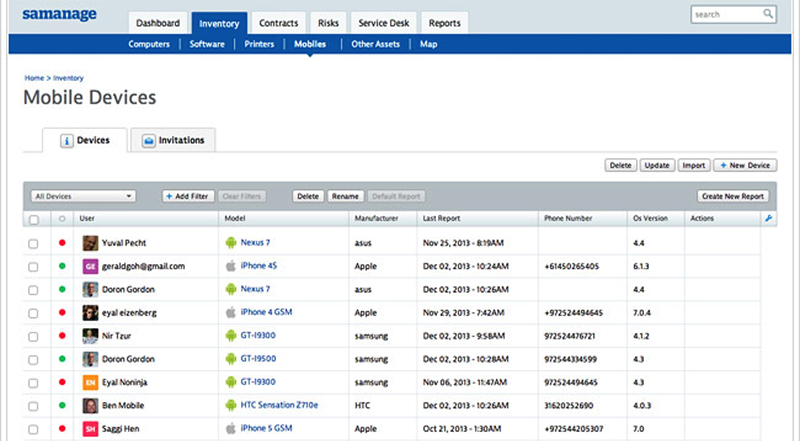The width and height of the screenshot is (800, 441).
Task: Select the checkbox for Saggi Hen's row
Action: point(34,428)
